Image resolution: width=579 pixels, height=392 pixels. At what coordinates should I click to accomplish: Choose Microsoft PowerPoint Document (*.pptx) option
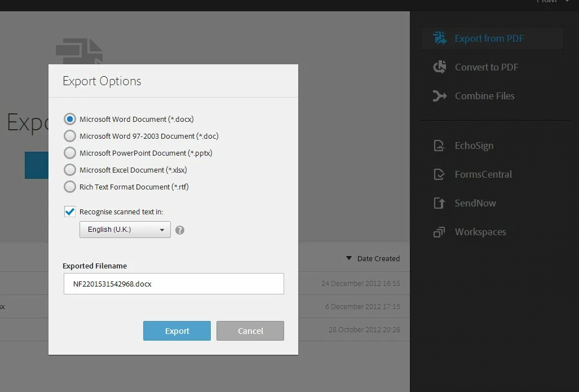click(70, 153)
